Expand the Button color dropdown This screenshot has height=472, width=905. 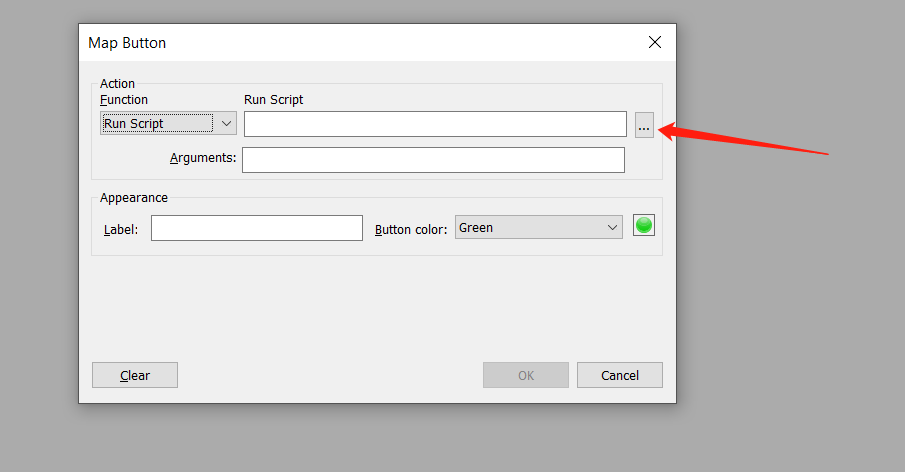point(538,227)
